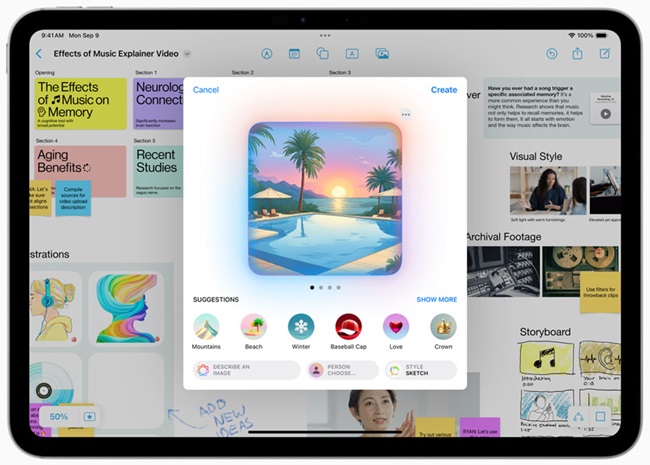Tap the new board compose icon

605,54
